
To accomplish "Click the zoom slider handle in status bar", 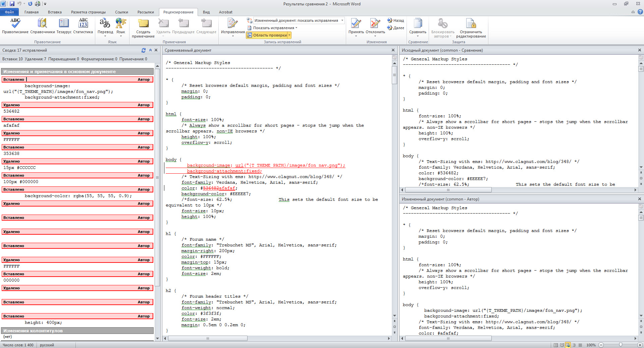I will (x=621, y=345).
